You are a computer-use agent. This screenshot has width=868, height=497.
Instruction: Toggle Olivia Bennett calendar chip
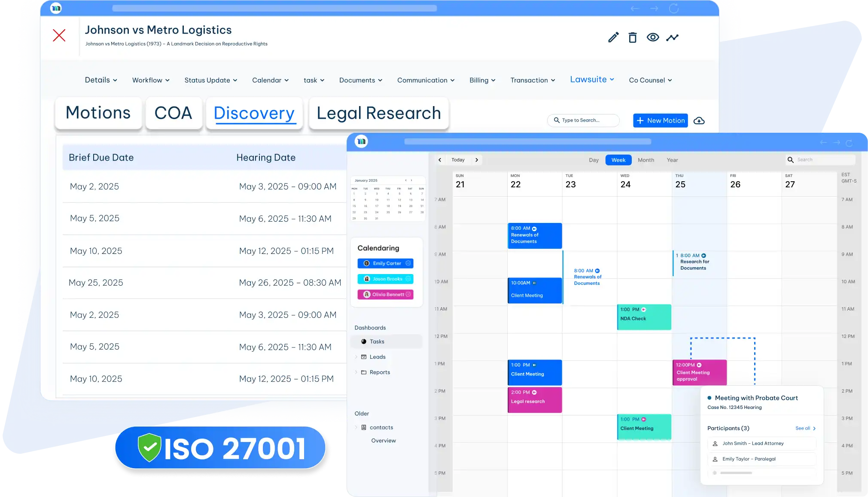[x=385, y=294]
